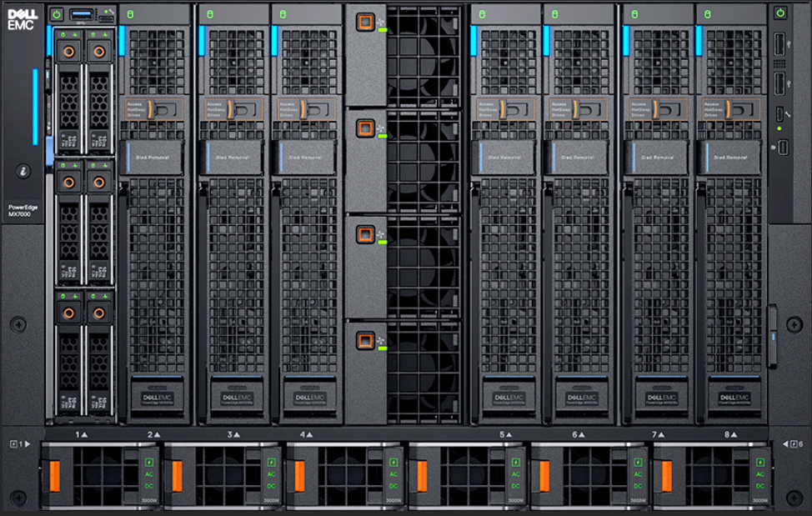Click the orange release button on the bottom fan module
The image size is (812, 516).
coord(365,341)
